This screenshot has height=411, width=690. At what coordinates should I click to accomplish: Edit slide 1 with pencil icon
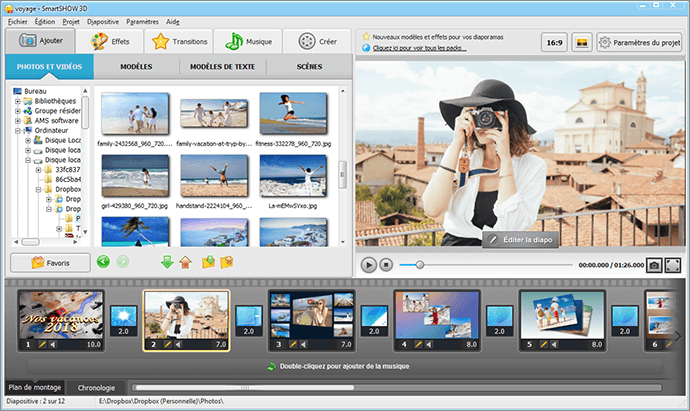(42, 345)
